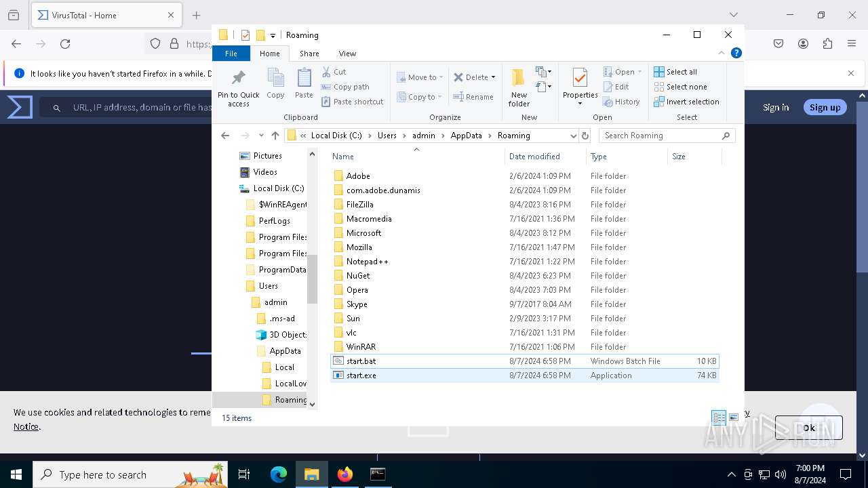Click Select none in ribbon
This screenshot has height=488, width=868.
680,87
